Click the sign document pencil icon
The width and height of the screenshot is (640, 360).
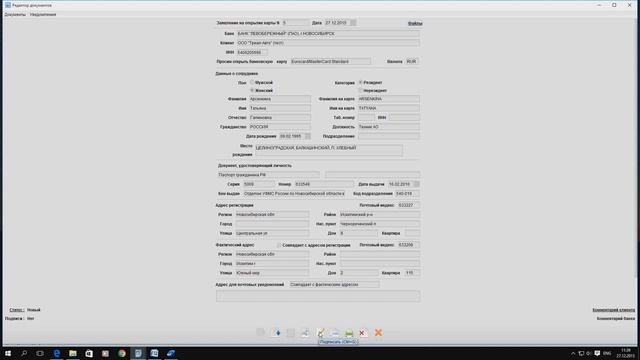[320, 333]
